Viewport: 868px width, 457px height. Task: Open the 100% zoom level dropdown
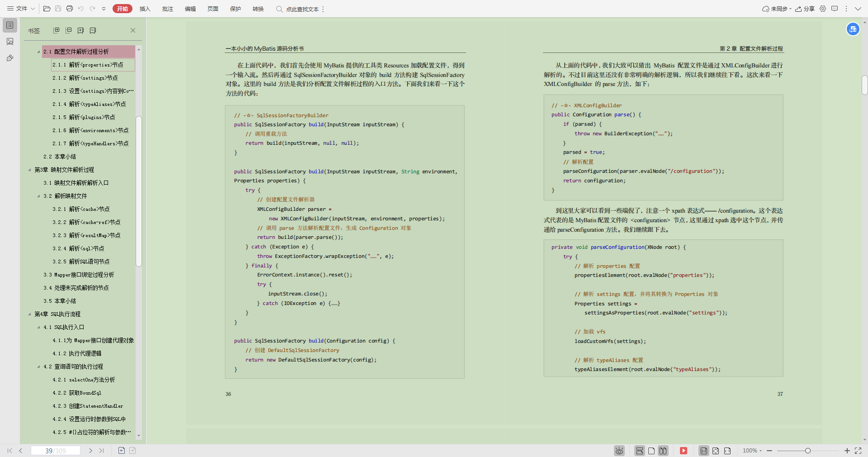pos(752,451)
